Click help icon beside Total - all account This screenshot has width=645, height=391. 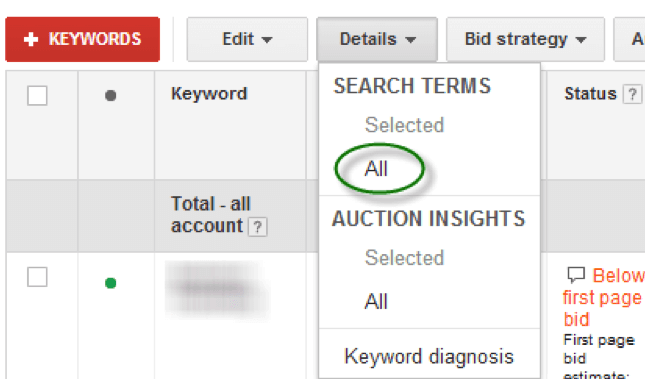click(x=258, y=227)
